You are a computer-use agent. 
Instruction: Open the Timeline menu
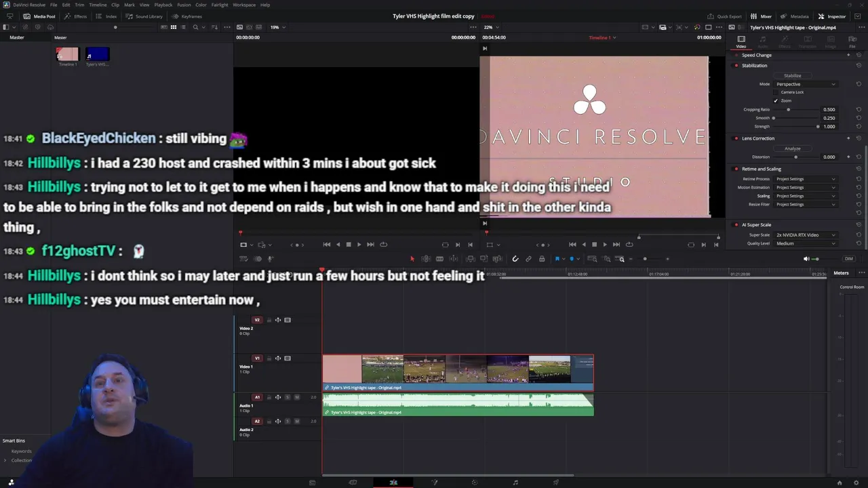98,5
